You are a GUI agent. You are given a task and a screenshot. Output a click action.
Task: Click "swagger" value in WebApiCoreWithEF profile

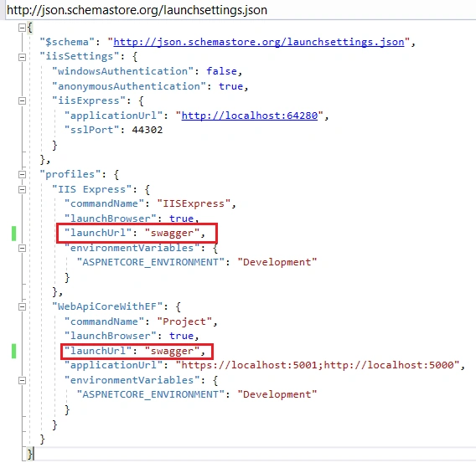(172, 352)
